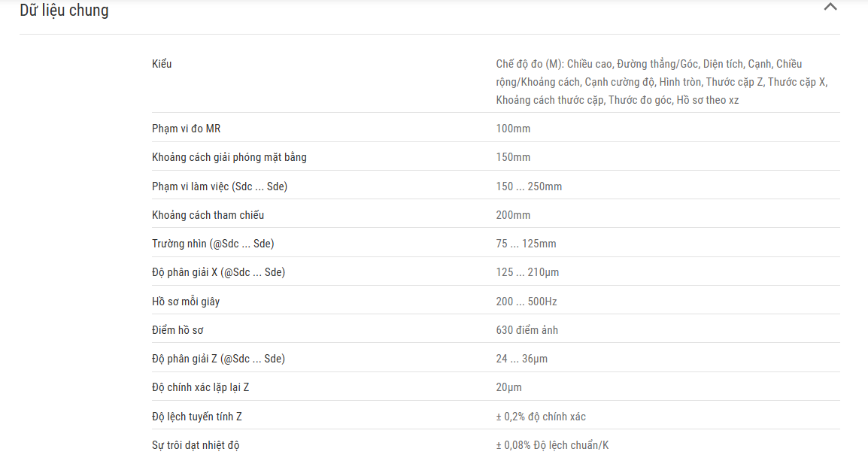This screenshot has height=476, width=868.
Task: Select the 630 điểm ảnh value
Action: tap(527, 330)
